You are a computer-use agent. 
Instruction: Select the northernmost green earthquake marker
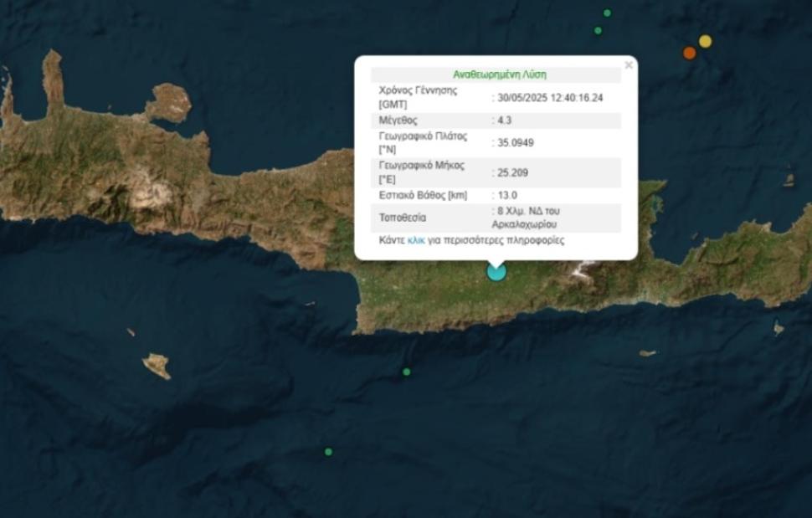(607, 13)
